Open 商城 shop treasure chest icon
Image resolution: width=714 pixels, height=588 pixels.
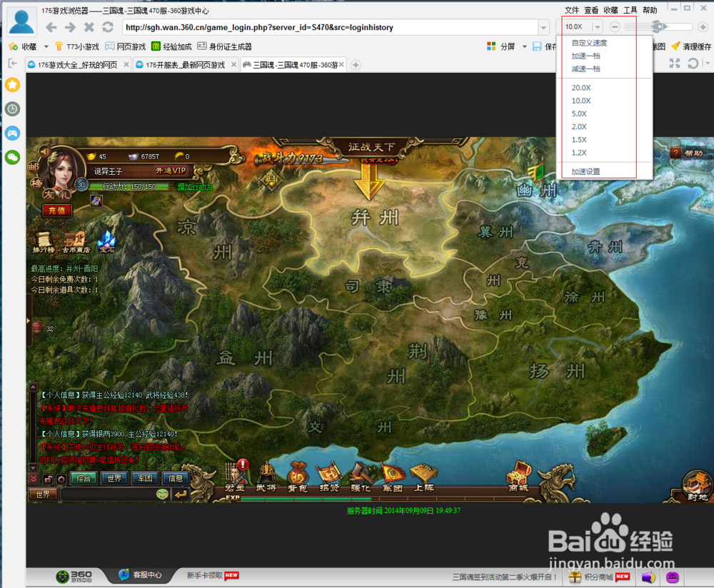pos(518,476)
